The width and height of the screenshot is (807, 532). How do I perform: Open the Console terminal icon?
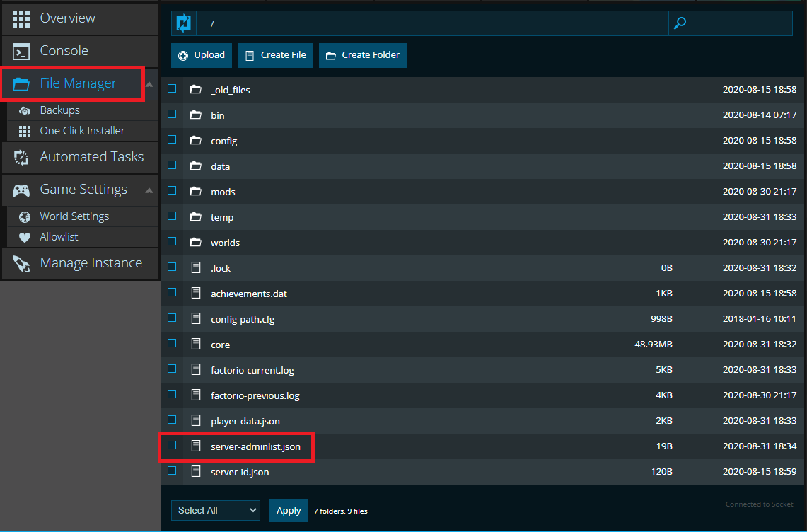[x=21, y=51]
